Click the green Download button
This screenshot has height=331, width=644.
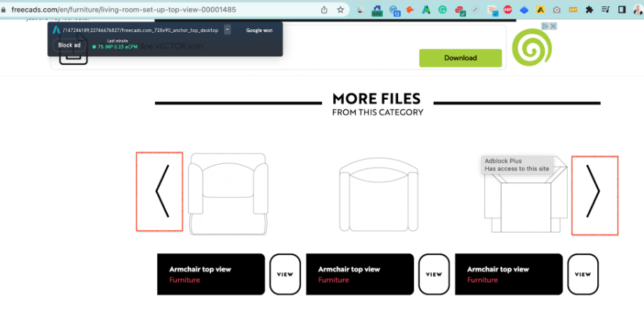[460, 58]
